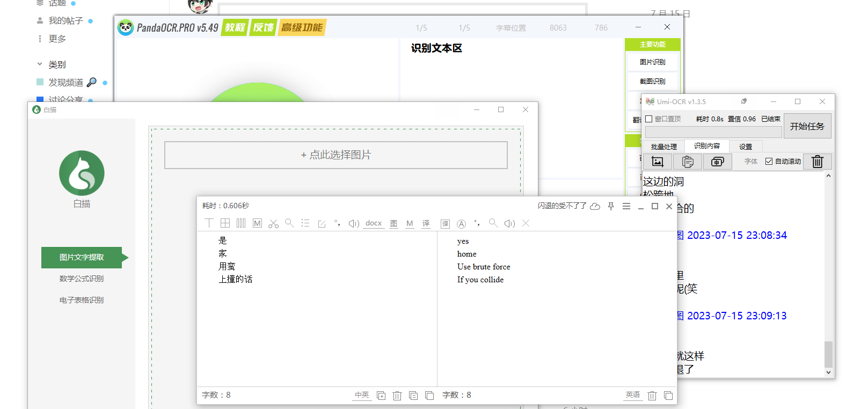The image size is (868, 409).
Task: Switch to the 批量处理 tab in Umi-OCR
Action: click(664, 147)
